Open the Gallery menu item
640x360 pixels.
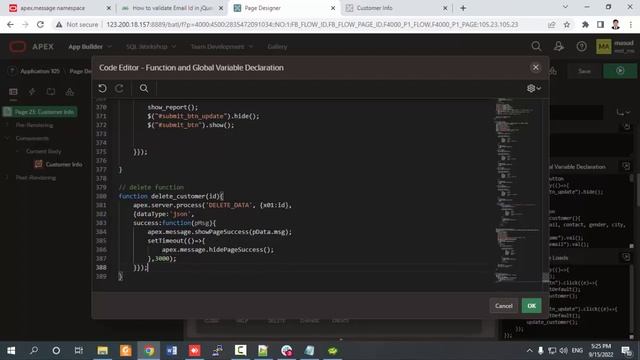point(277,47)
